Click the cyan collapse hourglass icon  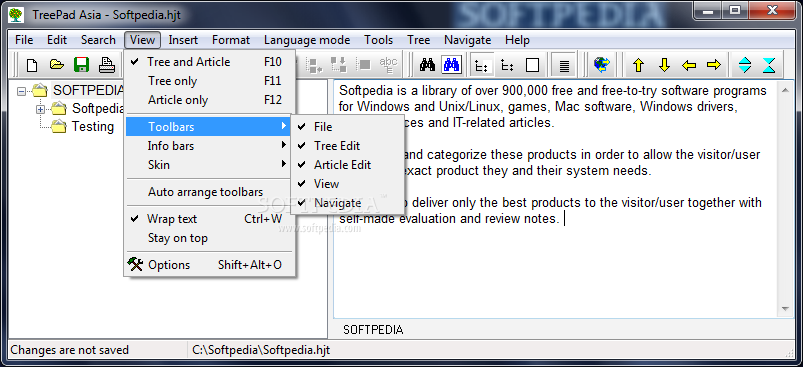[769, 65]
